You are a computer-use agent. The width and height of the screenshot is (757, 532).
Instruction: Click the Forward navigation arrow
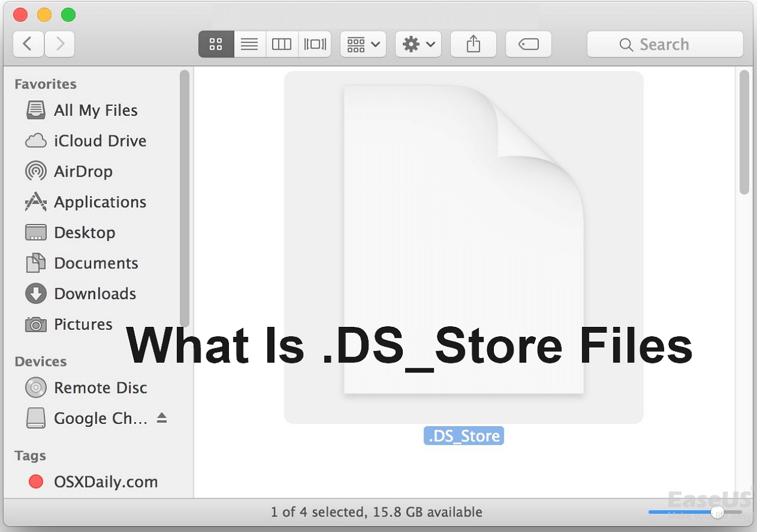59,44
